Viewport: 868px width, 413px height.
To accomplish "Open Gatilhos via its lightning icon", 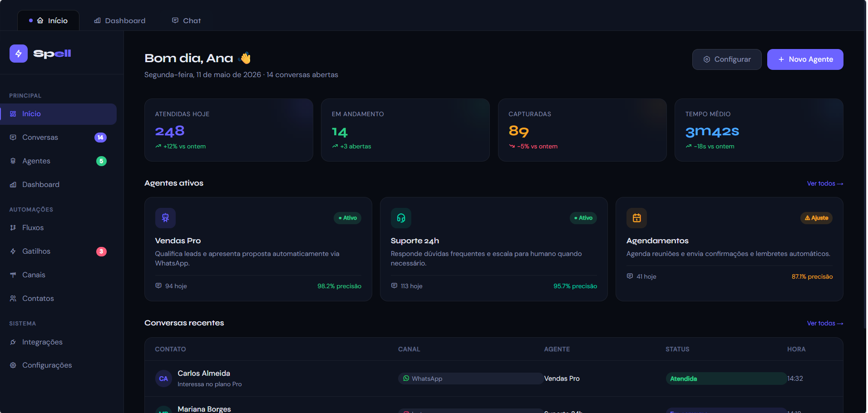I will 13,251.
